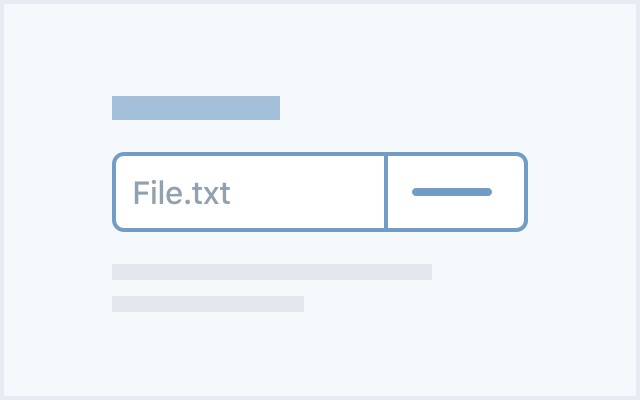Click the letter F in File.txt
The height and width of the screenshot is (400, 640).
[x=140, y=193]
